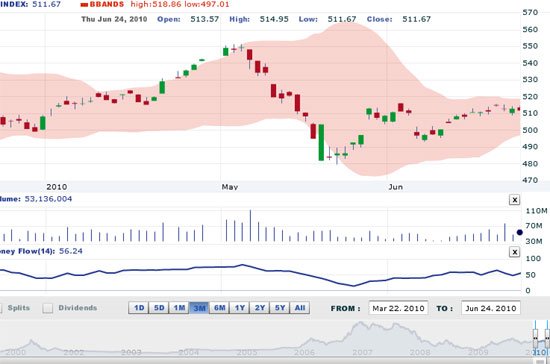The width and height of the screenshot is (550, 364).
Task: Select the All time range
Action: point(300,308)
